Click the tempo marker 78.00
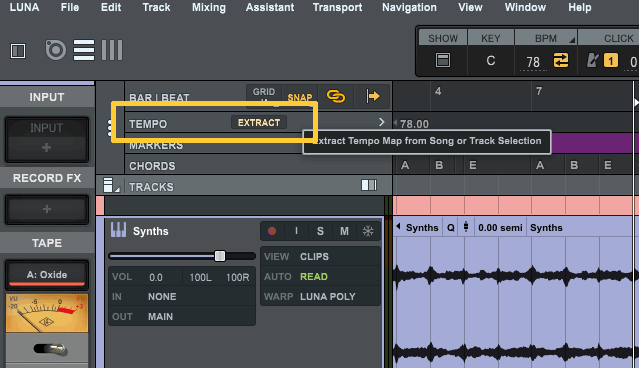The height and width of the screenshot is (368, 639). tap(414, 124)
